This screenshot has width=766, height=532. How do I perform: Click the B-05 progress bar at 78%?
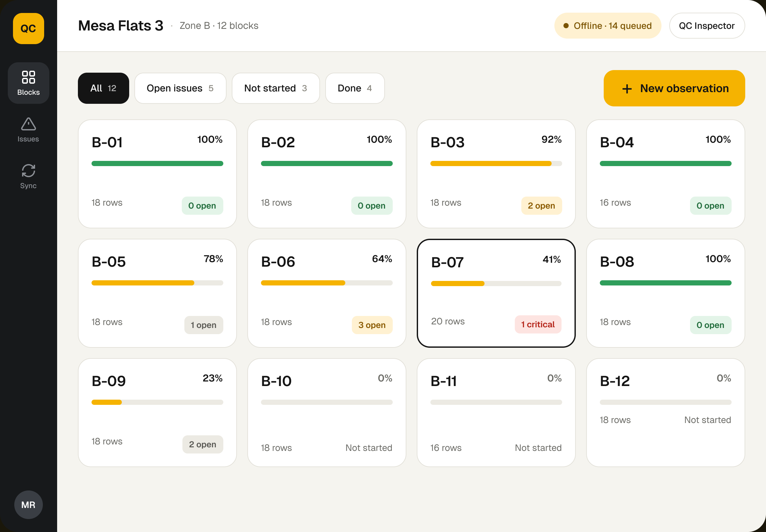coord(157,283)
